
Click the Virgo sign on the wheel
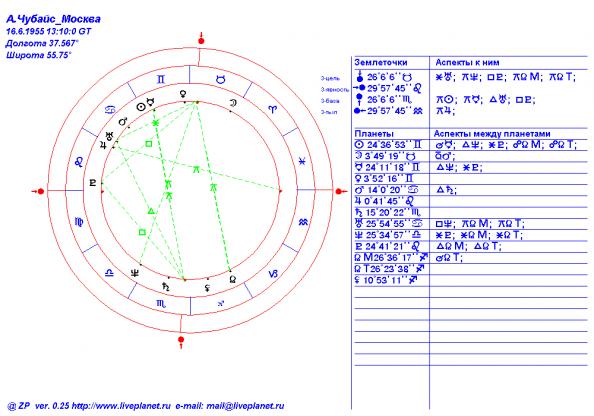point(79,222)
